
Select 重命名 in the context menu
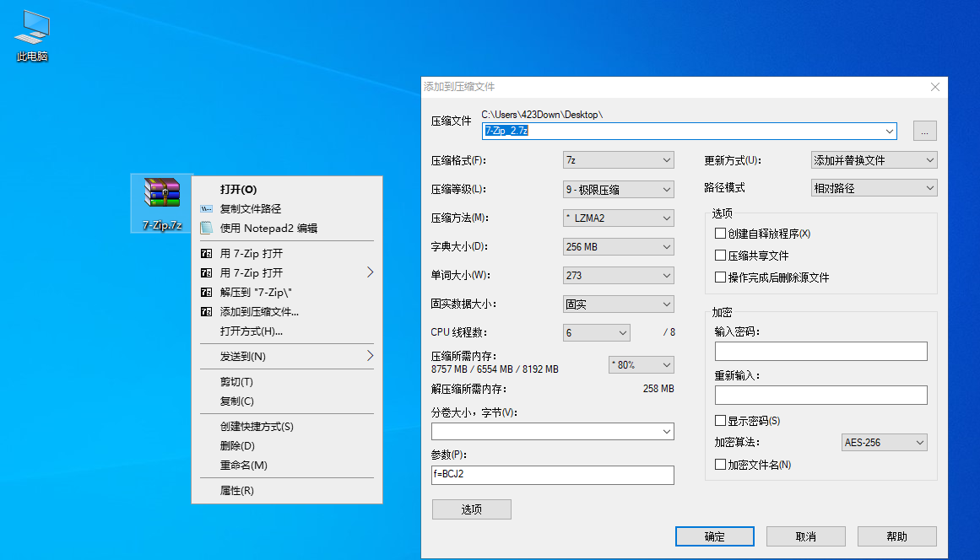click(243, 466)
